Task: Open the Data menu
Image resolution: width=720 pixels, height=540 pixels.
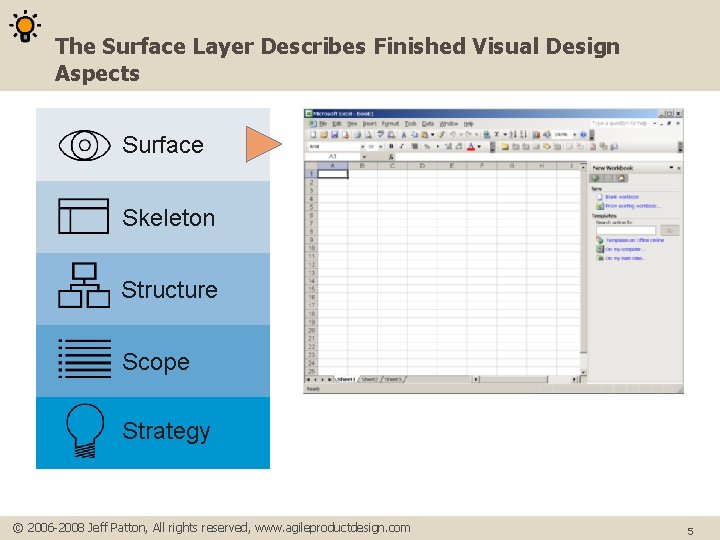Action: tap(428, 124)
